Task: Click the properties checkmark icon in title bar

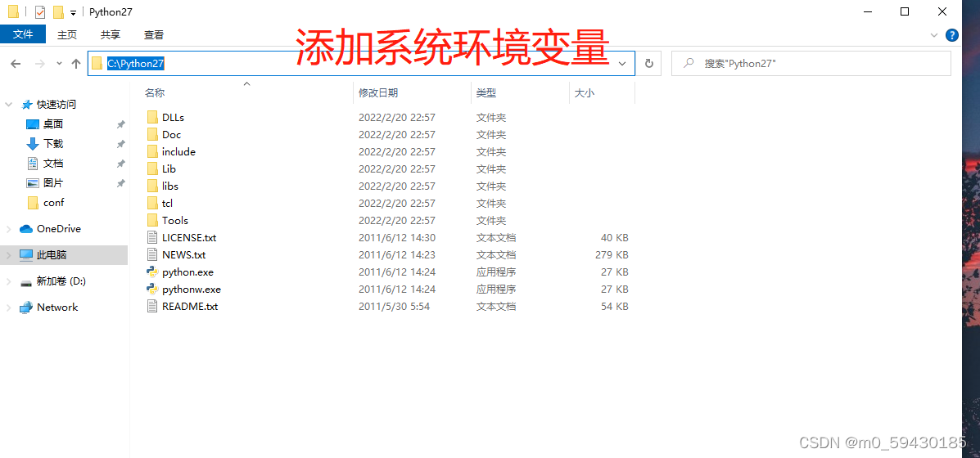Action: pyautogui.click(x=40, y=11)
